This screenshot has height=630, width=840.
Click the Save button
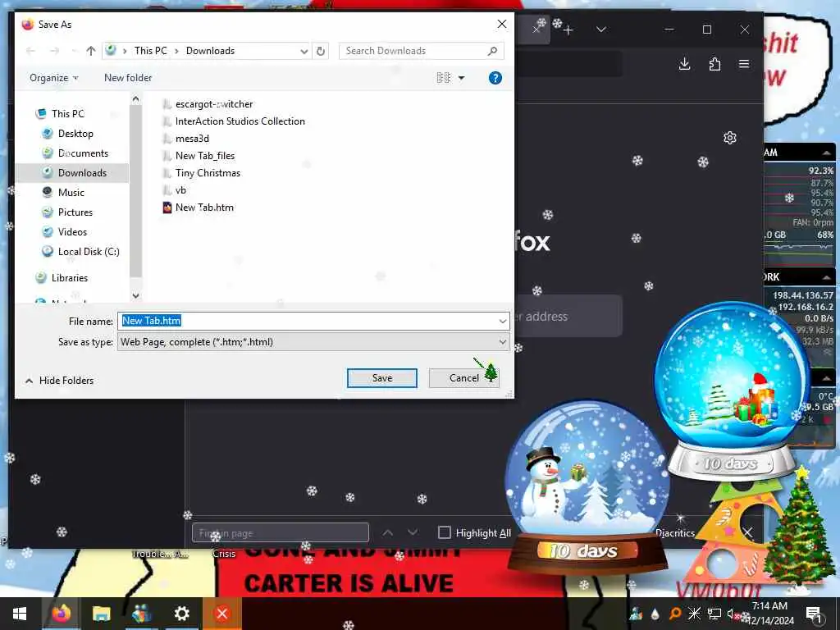382,378
